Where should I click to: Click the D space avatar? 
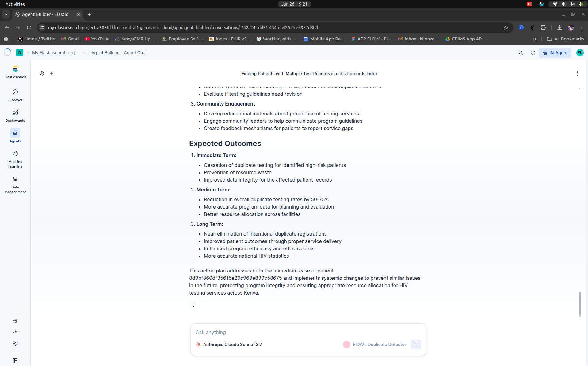coord(20,53)
